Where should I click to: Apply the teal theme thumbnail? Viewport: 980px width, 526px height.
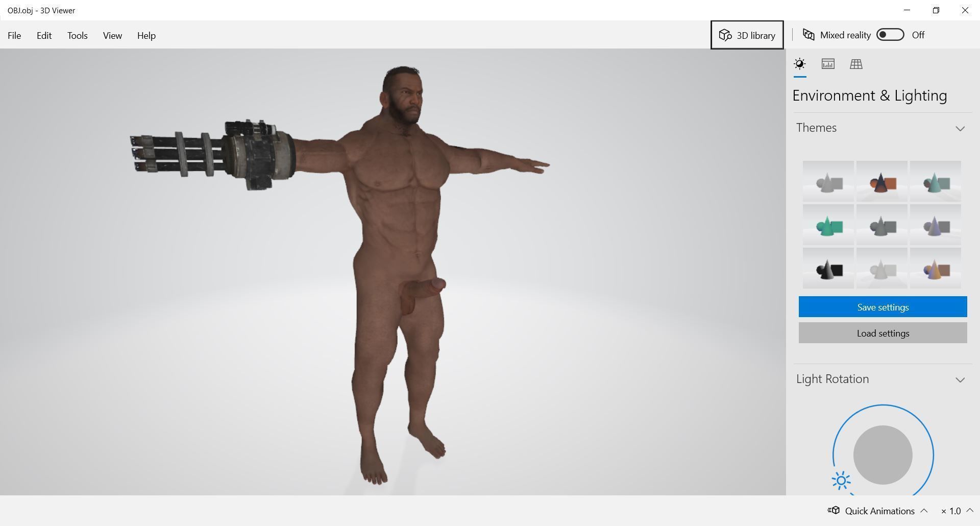tap(935, 181)
